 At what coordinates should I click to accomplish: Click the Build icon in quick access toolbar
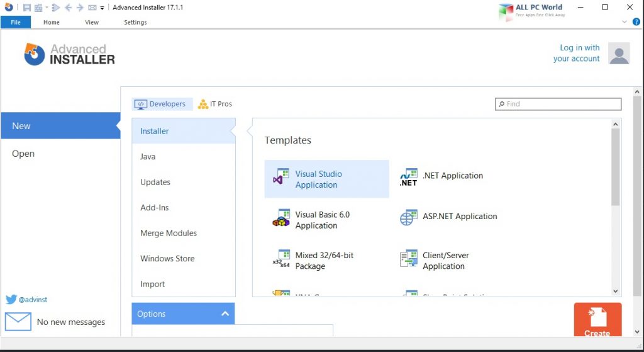click(38, 8)
